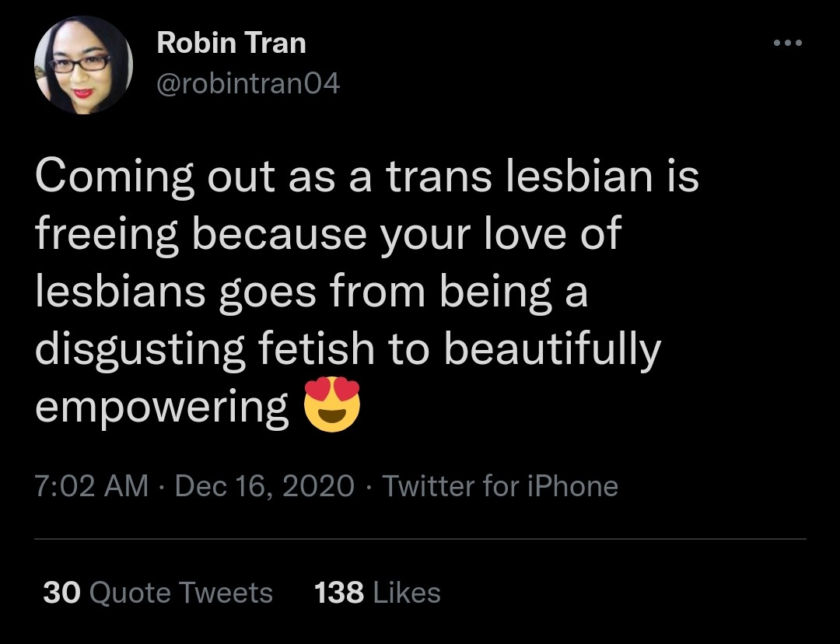The height and width of the screenshot is (644, 840).
Task: Open the three-dot more options menu
Action: pyautogui.click(x=788, y=42)
